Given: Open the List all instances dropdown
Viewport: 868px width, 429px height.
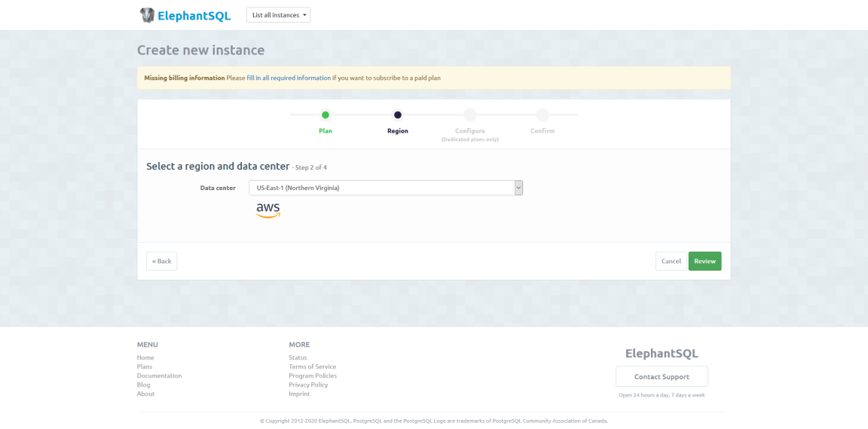Looking at the screenshot, I should click(x=279, y=15).
